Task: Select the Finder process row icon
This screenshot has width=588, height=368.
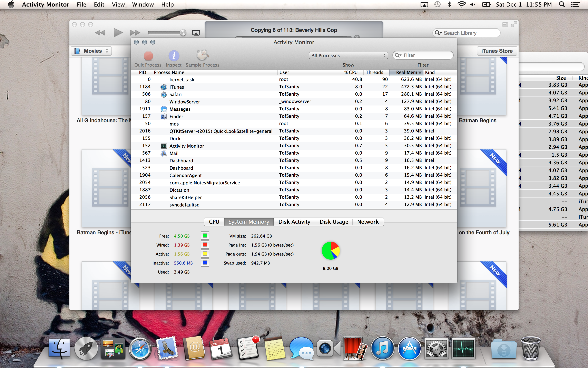Action: (x=164, y=116)
